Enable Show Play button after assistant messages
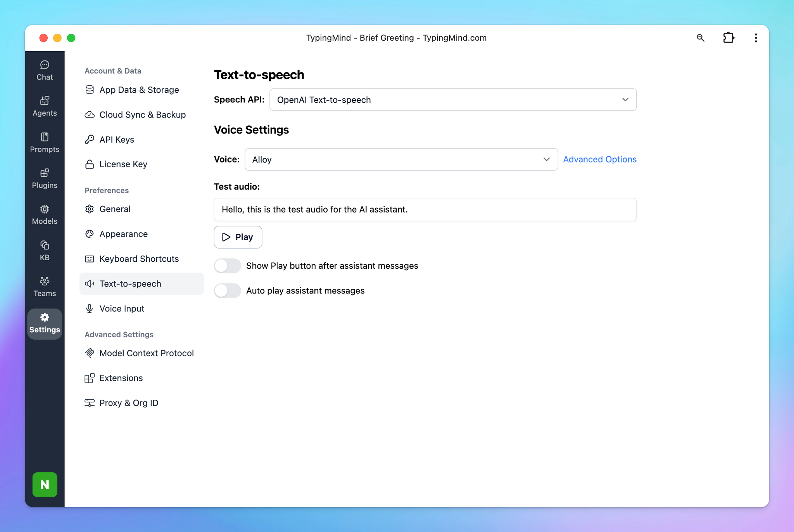The width and height of the screenshot is (794, 532). coord(228,266)
